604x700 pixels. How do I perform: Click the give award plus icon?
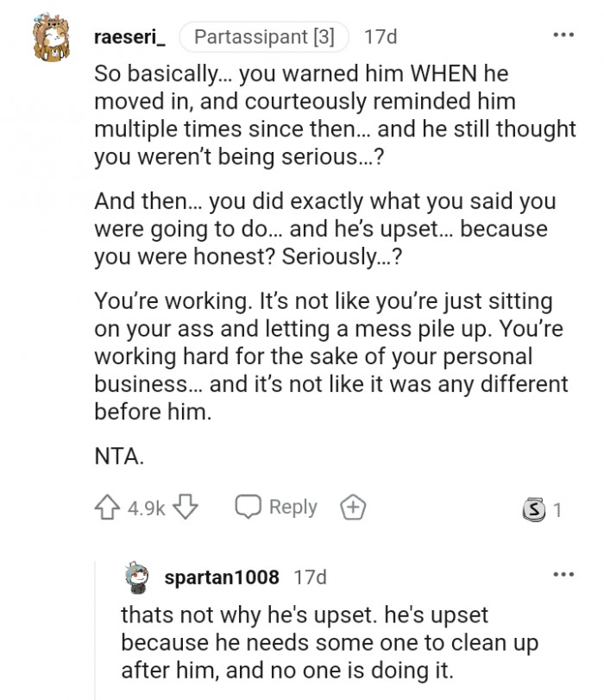pyautogui.click(x=353, y=508)
